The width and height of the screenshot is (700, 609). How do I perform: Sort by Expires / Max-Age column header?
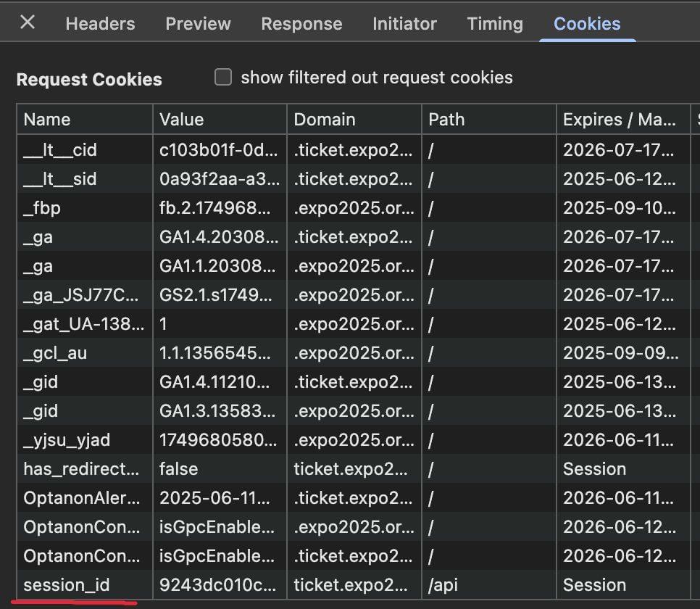tap(623, 120)
